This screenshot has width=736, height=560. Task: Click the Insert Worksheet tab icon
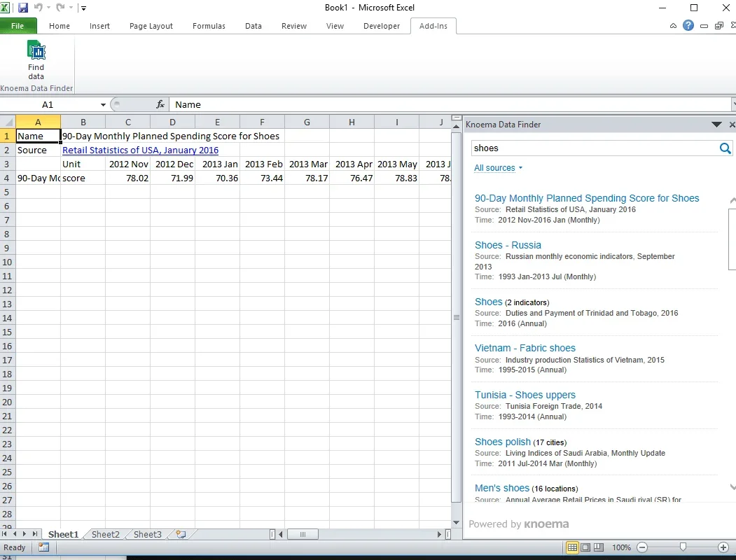181,534
